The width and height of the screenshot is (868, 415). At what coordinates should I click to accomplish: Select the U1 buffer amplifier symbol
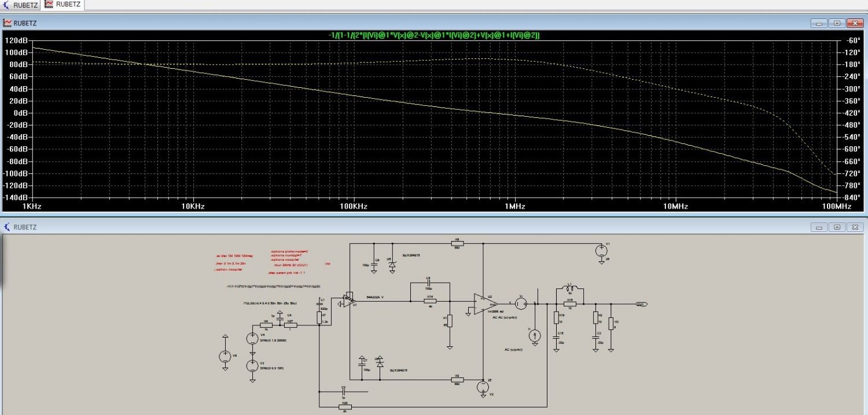point(348,299)
